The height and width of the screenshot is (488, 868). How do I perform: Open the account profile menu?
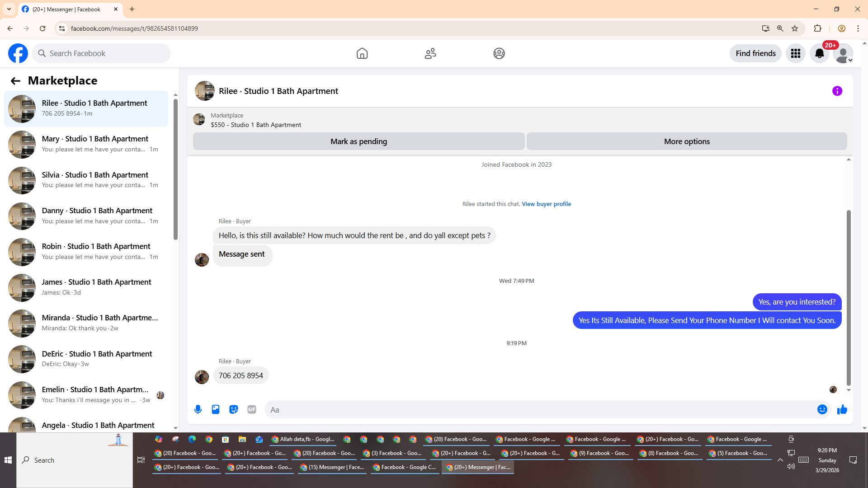843,53
